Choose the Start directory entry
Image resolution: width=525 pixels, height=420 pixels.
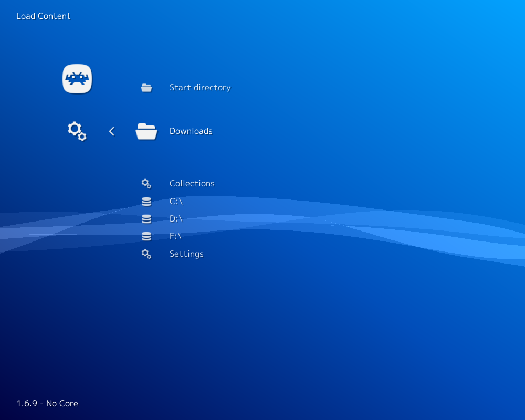pos(200,88)
